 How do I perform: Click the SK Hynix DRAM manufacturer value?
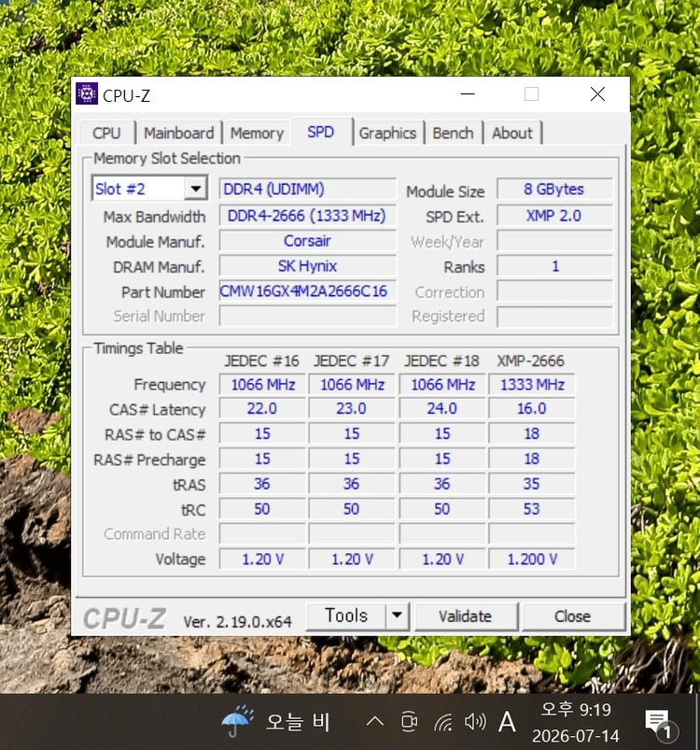tap(308, 266)
